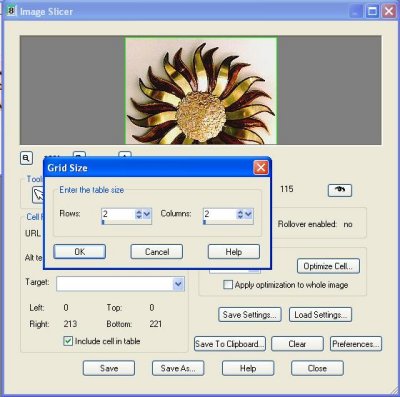The height and width of the screenshot is (397, 400).
Task: Confirm grid size with OK
Action: (80, 252)
